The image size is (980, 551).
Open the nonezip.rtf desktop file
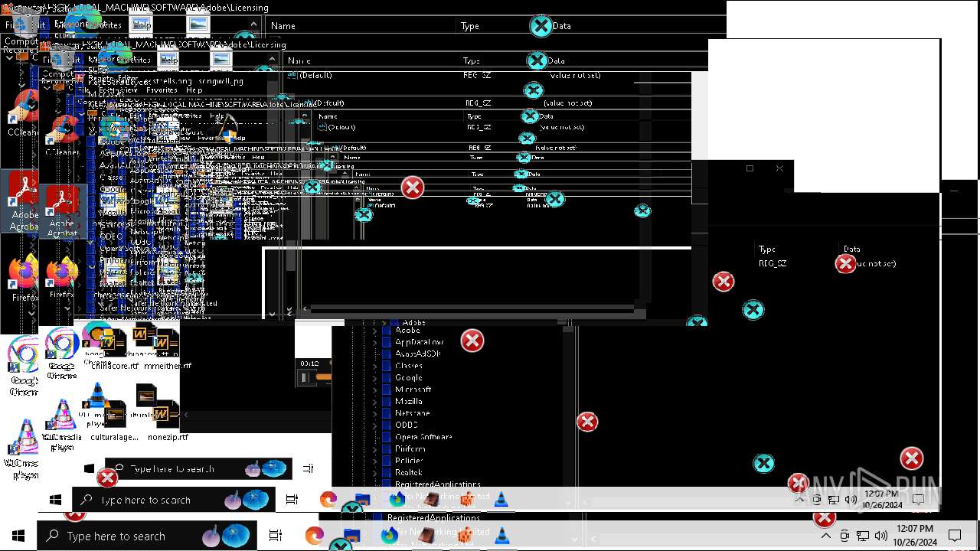pos(167,419)
